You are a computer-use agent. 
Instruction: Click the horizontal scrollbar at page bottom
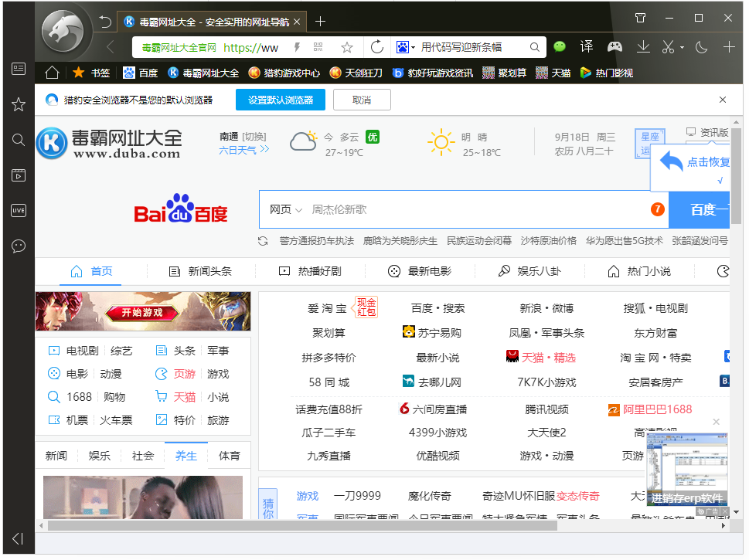[x=301, y=526]
